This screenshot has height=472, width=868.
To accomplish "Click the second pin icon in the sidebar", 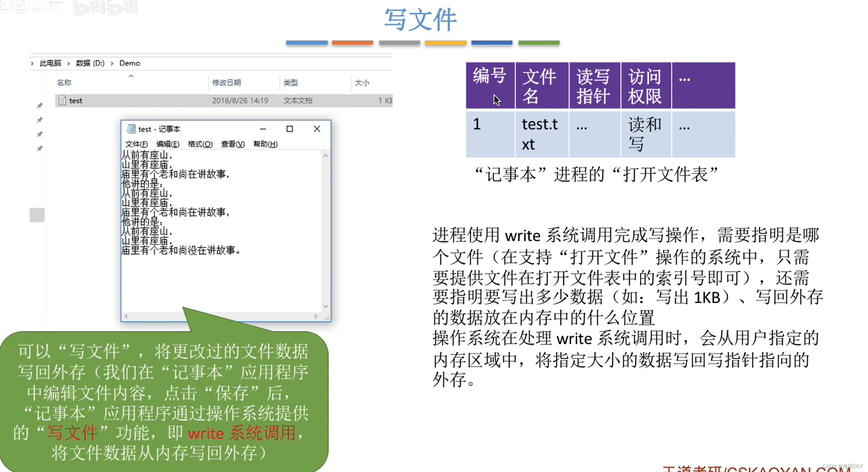I will tap(40, 120).
